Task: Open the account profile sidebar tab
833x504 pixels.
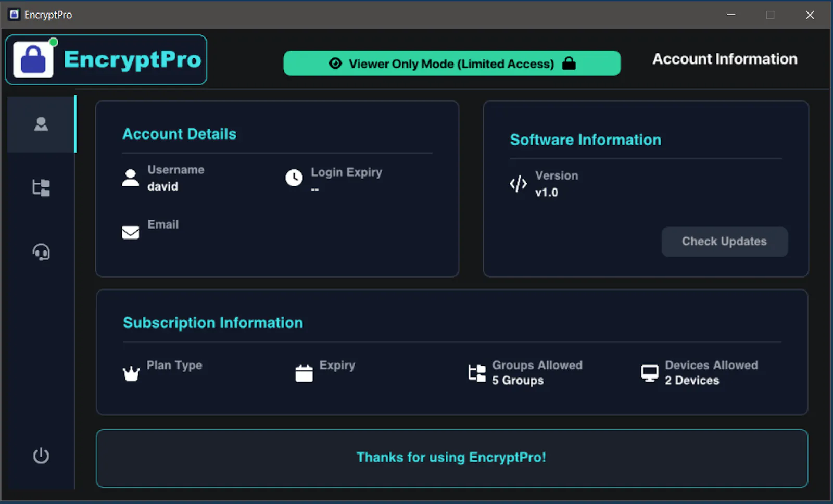Action: (41, 124)
